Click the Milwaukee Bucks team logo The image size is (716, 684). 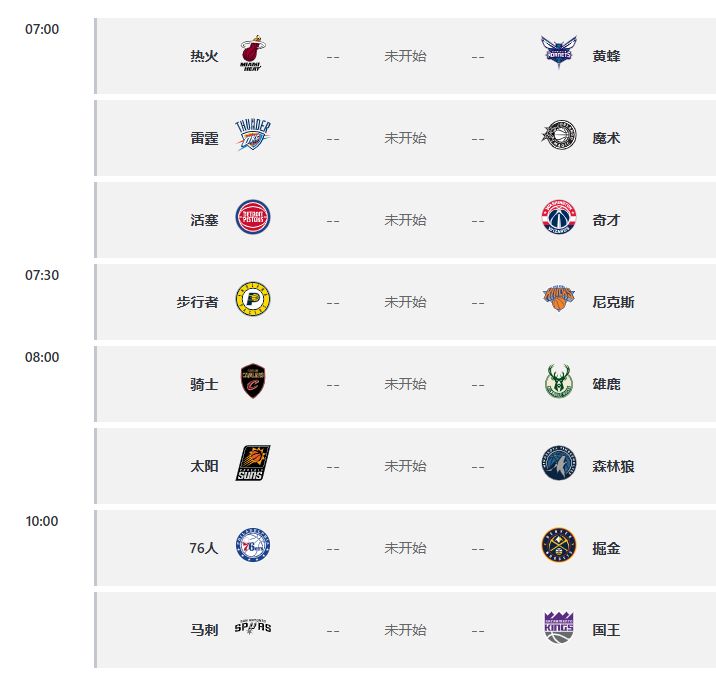(558, 383)
